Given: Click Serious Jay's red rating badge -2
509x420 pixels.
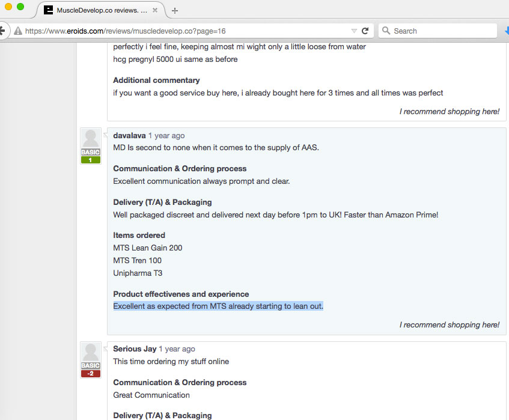Looking at the screenshot, I should 91,374.
